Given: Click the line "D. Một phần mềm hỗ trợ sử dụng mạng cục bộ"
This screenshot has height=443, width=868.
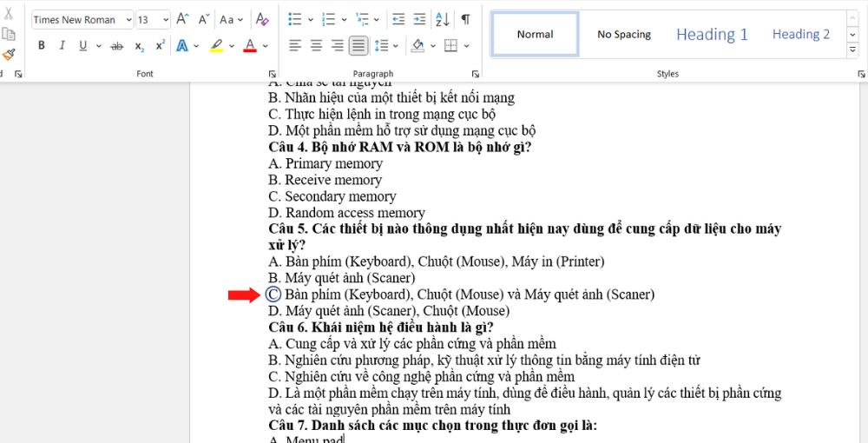Looking at the screenshot, I should click(403, 131).
